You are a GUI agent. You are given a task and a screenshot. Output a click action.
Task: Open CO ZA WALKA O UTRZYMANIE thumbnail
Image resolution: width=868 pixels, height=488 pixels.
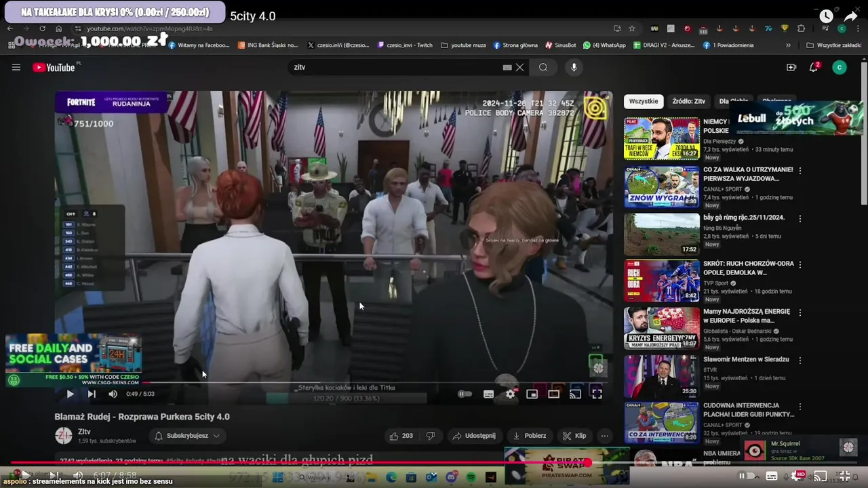click(x=661, y=186)
